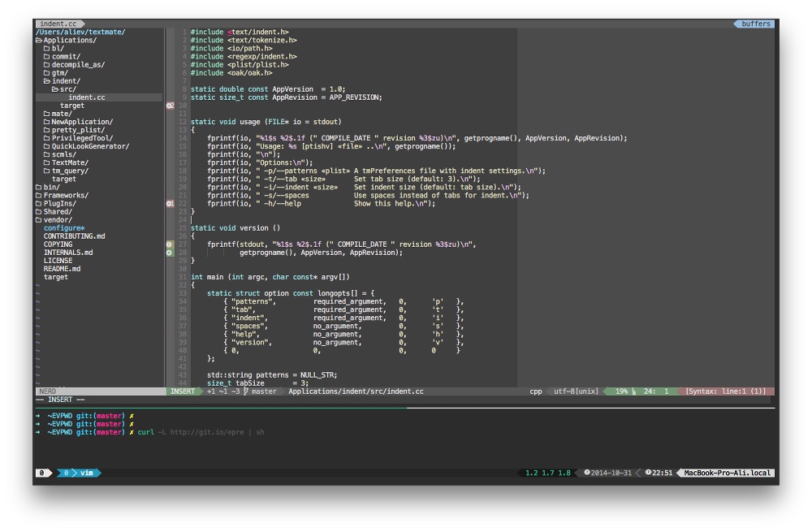Click the root path /Users/aliev/textmate/

[80, 32]
